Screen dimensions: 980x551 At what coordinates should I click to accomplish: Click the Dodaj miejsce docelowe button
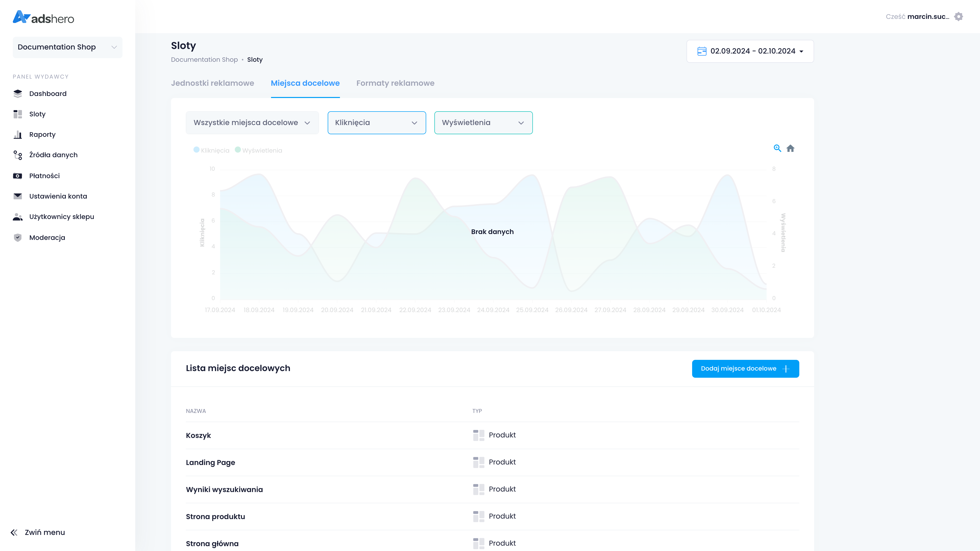pyautogui.click(x=745, y=368)
